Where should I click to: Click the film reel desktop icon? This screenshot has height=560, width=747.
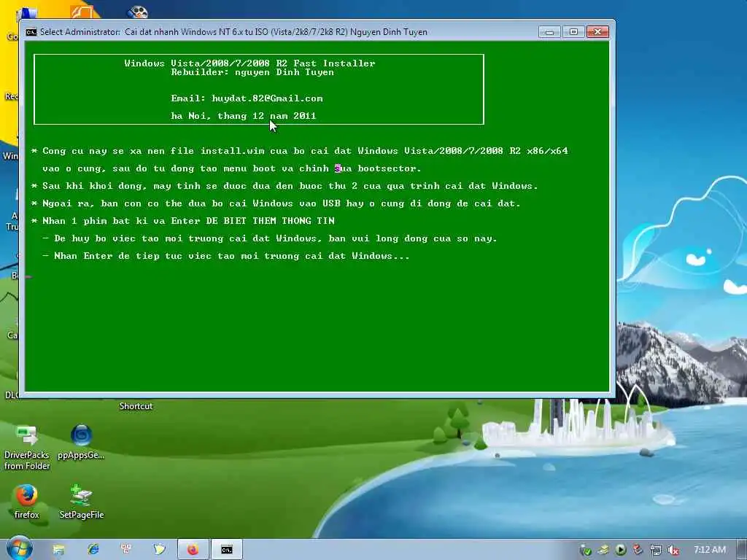click(x=137, y=12)
